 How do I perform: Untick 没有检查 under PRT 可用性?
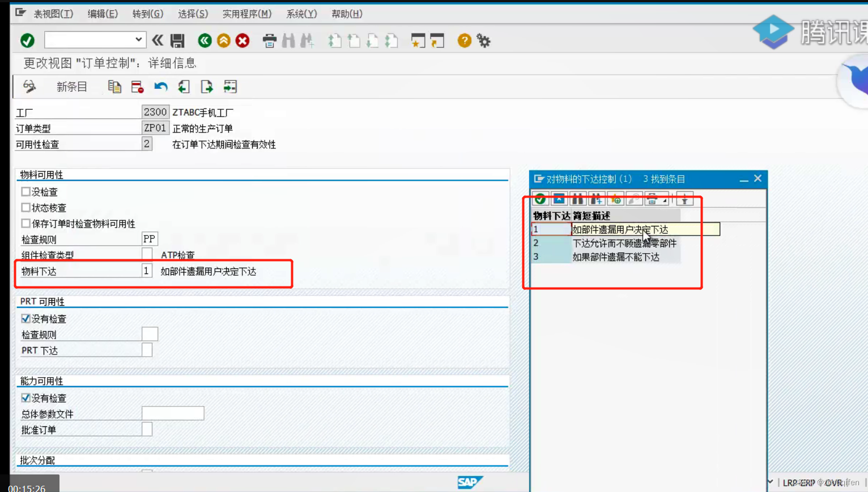click(x=25, y=319)
